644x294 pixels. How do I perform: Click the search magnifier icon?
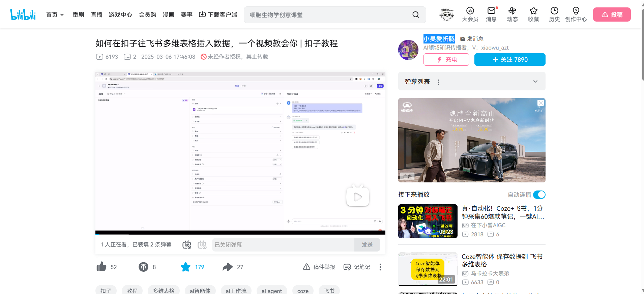416,15
